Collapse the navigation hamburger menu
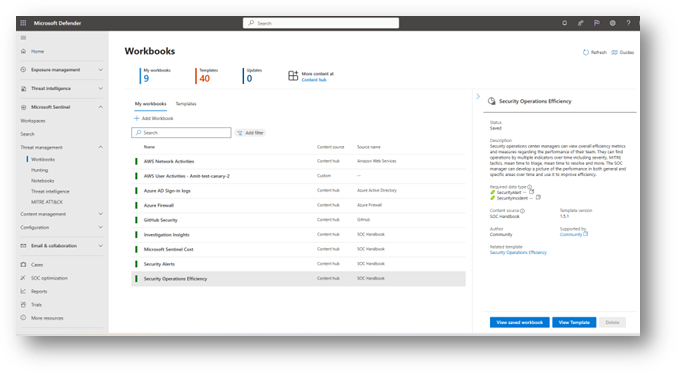 (x=23, y=38)
